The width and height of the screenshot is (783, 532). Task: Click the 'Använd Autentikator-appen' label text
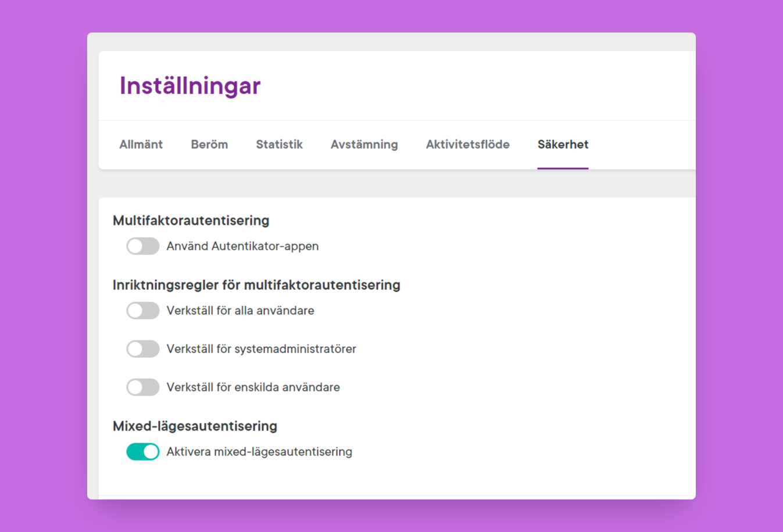242,246
